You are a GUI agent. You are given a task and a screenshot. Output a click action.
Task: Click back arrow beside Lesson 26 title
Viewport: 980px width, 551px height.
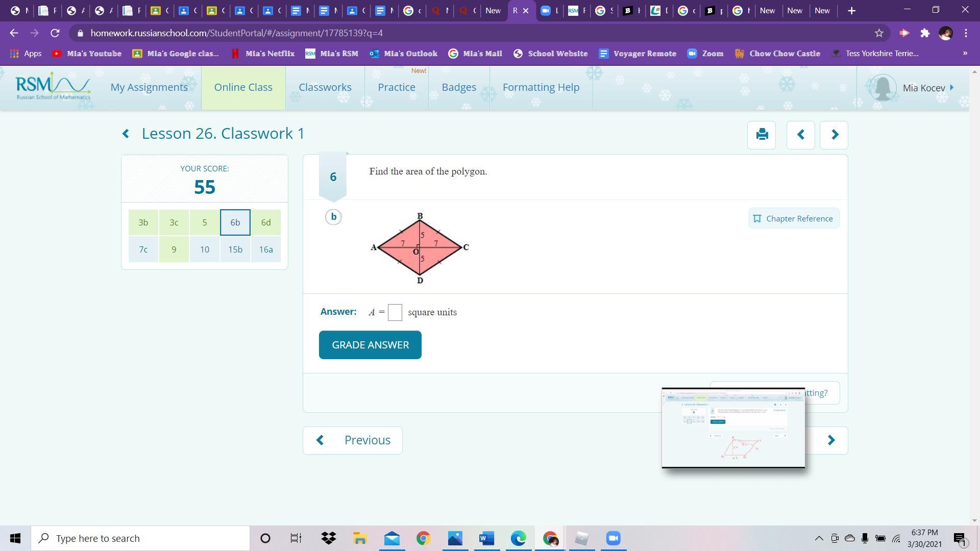(126, 134)
